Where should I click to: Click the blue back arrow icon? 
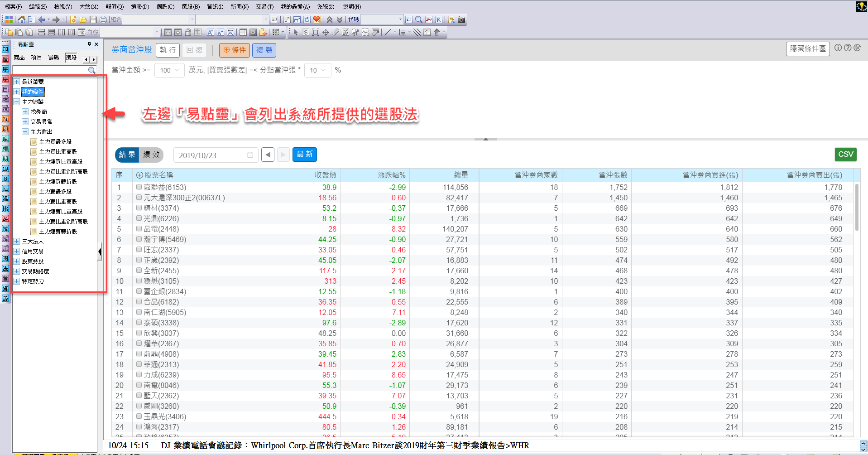pyautogui.click(x=42, y=19)
